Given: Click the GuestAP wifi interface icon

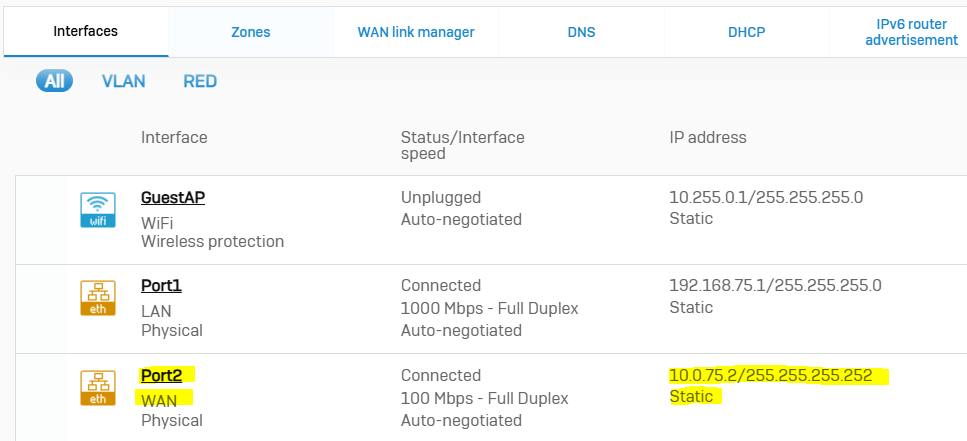Looking at the screenshot, I should [x=97, y=210].
